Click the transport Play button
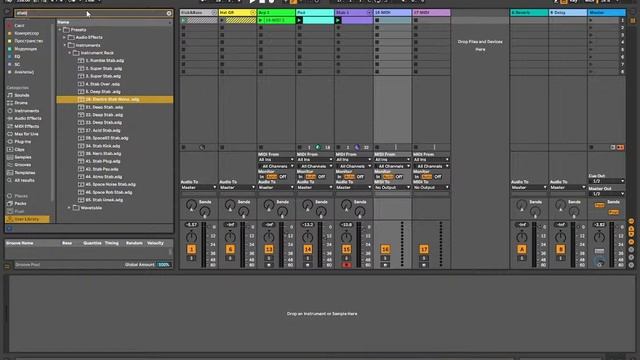Image resolution: width=640 pixels, height=360 pixels. coord(252,2)
